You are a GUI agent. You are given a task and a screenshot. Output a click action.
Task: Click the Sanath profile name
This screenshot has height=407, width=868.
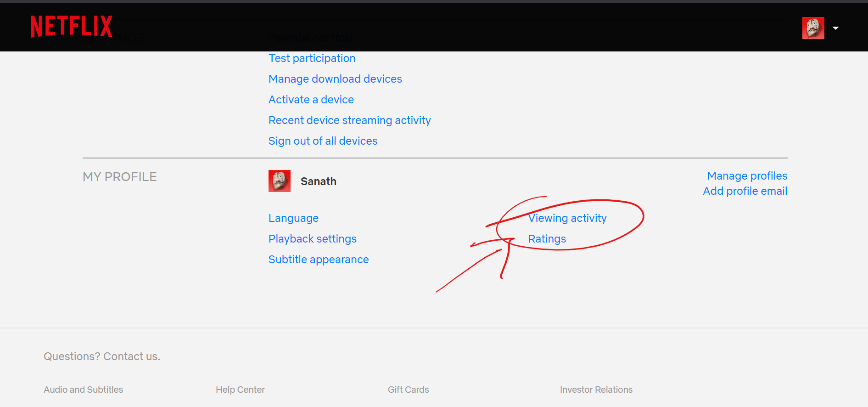click(318, 181)
